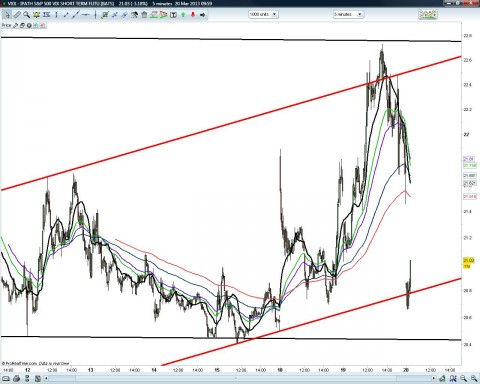This screenshot has width=480, height=384.
Task: Click the scrollbar left arrow at bottom
Action: [46, 378]
